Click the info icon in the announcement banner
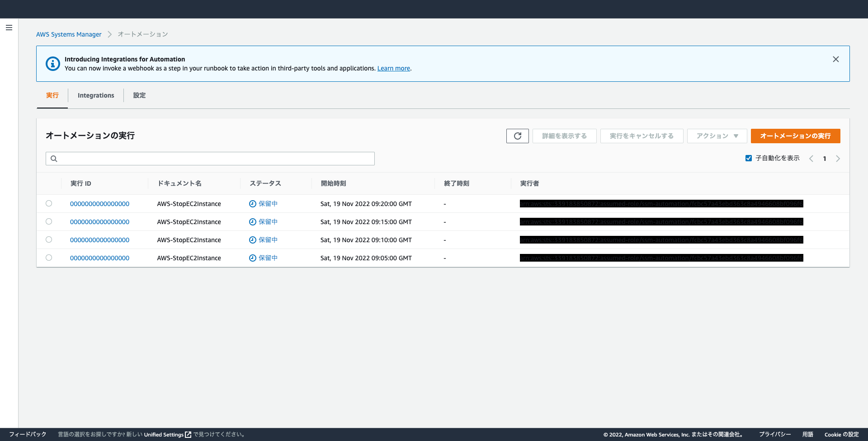 pyautogui.click(x=53, y=64)
